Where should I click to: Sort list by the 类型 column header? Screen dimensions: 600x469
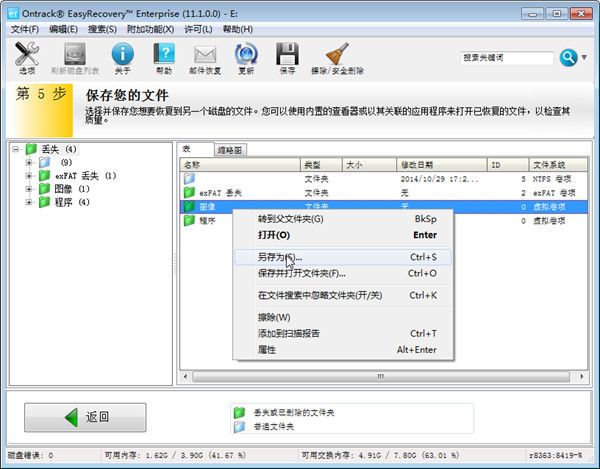tap(321, 165)
